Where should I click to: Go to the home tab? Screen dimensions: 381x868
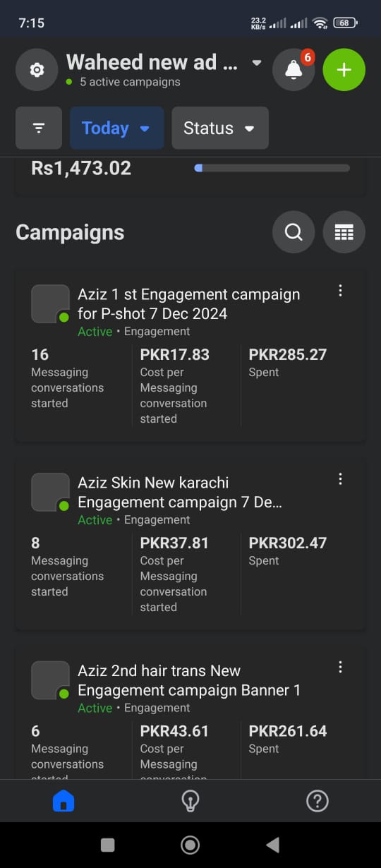click(64, 801)
